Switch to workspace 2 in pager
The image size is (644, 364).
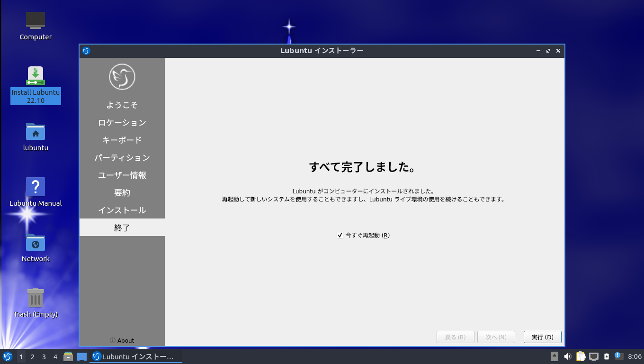click(x=32, y=356)
